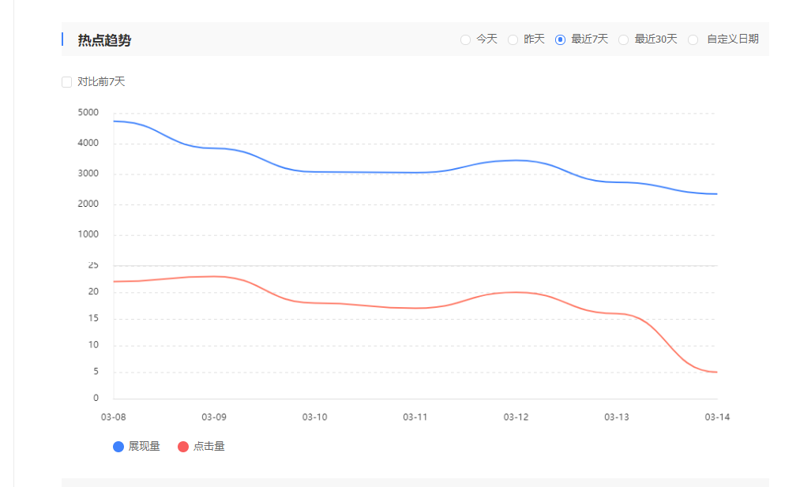The height and width of the screenshot is (487, 800).
Task: Select the 今天 radio button
Action: (466, 40)
